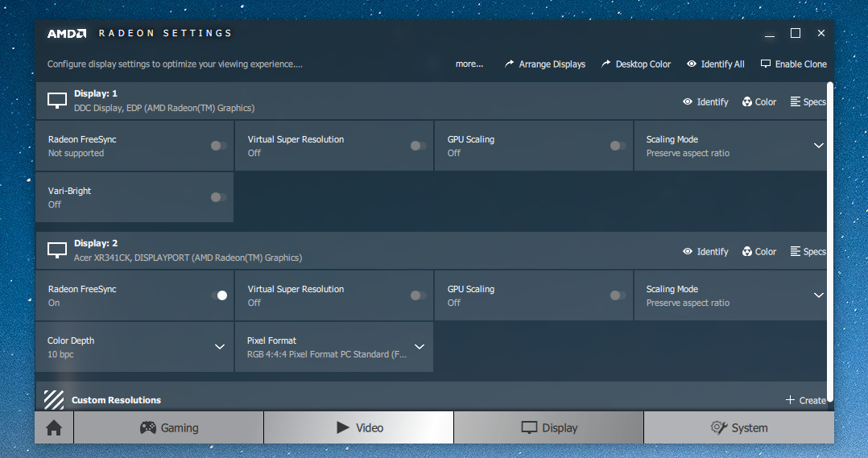Click Enable Clone
The image size is (868, 458).
pos(794,64)
